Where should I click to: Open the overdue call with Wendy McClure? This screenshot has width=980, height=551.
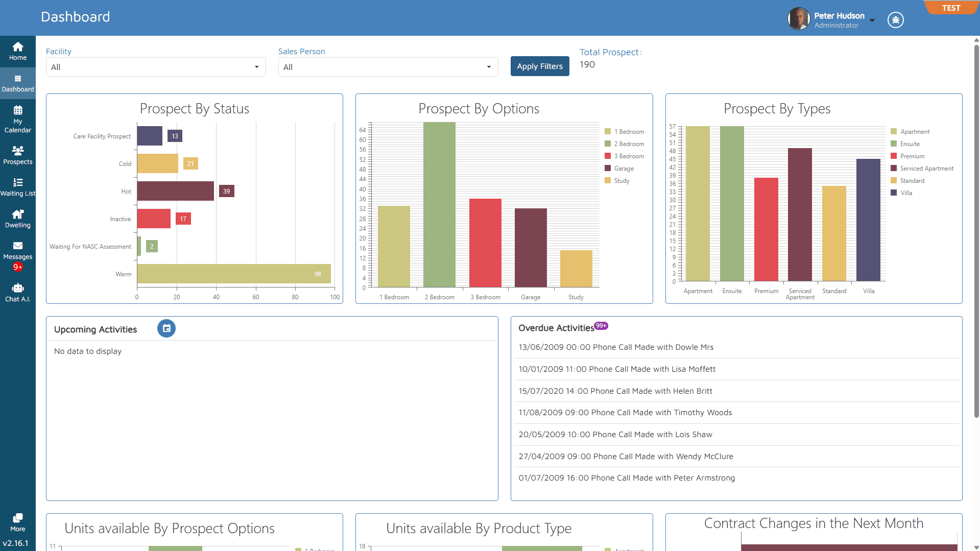[736, 457]
